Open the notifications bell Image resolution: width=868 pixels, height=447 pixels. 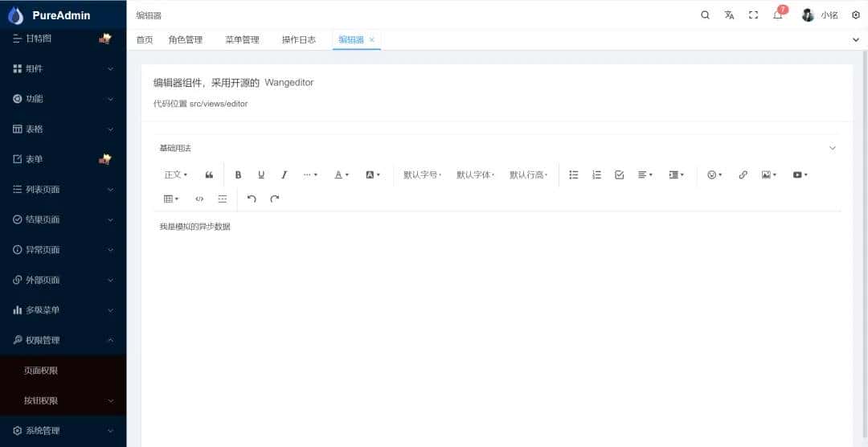click(778, 14)
